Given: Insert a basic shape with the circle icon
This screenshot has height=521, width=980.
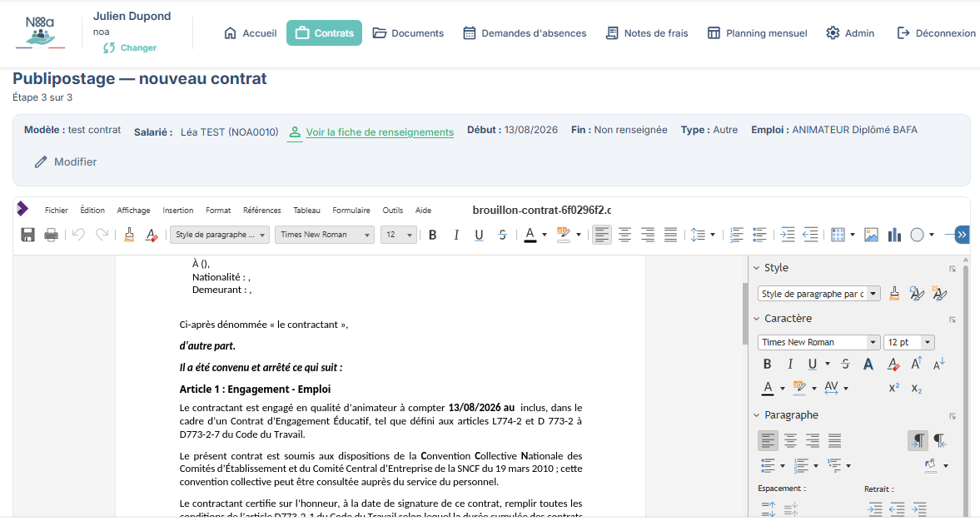Looking at the screenshot, I should (917, 235).
